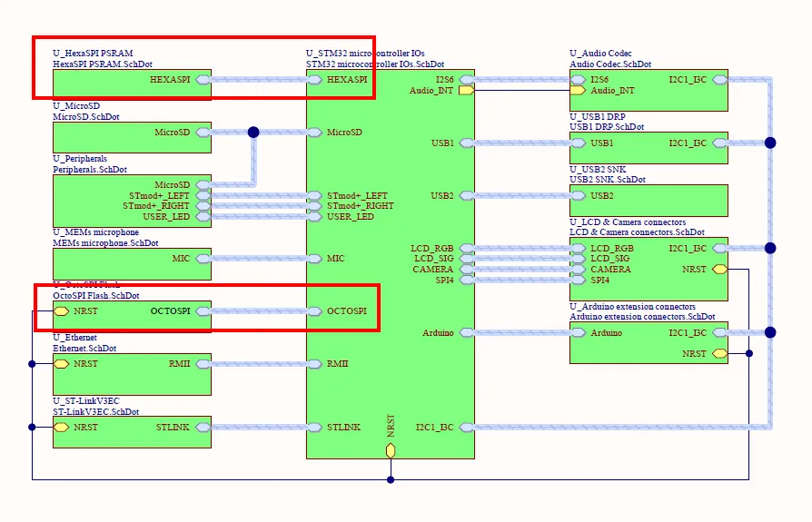Select the U_ST-LinkV3EC designator text
The image size is (812, 522).
86,401
